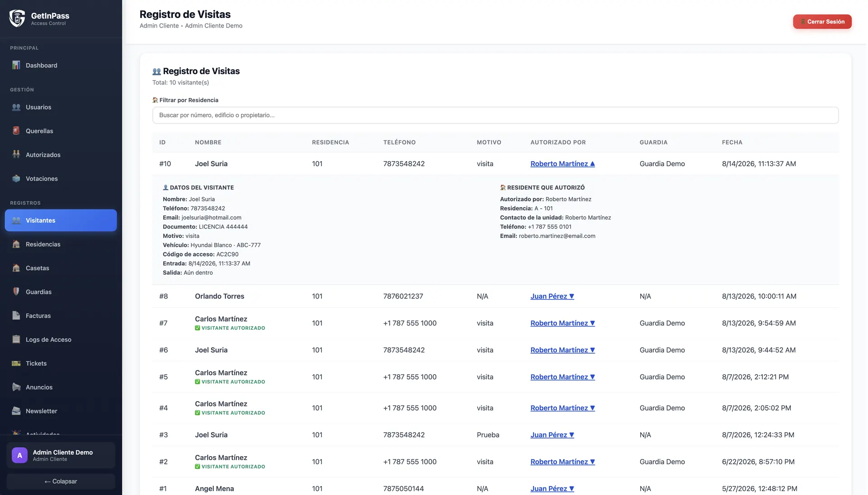Image resolution: width=868 pixels, height=495 pixels.
Task: Expand Juan Pérez details on row #3
Action: (x=552, y=435)
